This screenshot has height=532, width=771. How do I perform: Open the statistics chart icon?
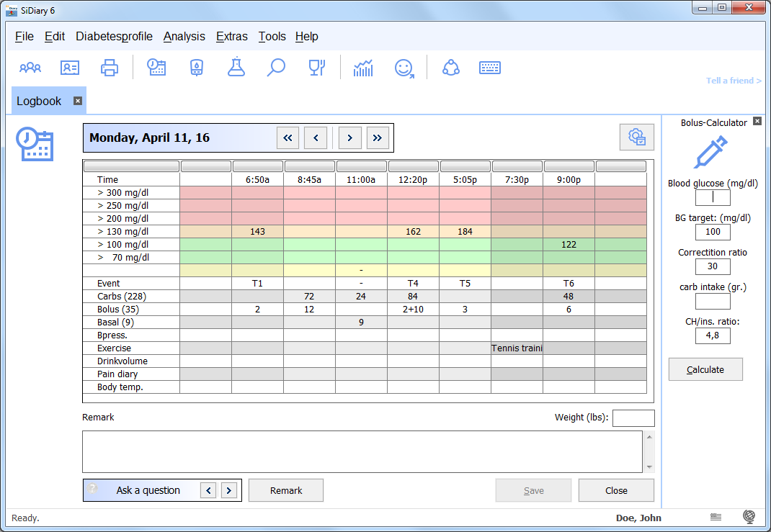363,68
